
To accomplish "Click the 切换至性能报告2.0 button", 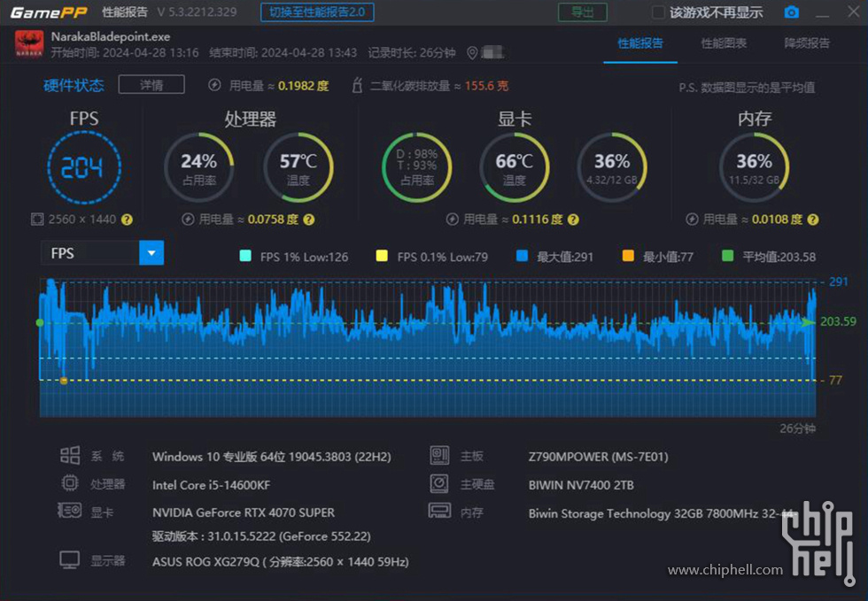I will (x=317, y=12).
